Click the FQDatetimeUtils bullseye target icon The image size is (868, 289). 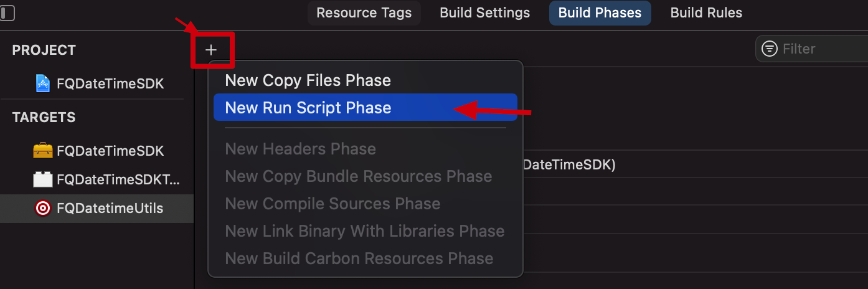tap(42, 208)
